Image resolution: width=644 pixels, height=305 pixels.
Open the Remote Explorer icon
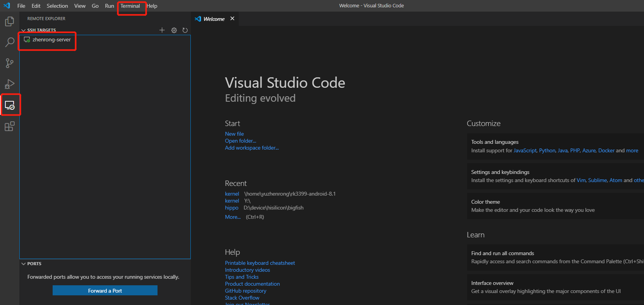pyautogui.click(x=10, y=105)
